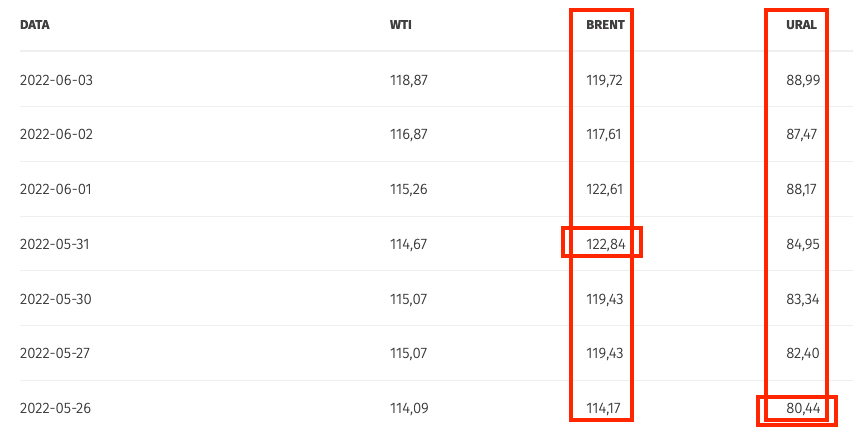Select the BRENT column header

point(605,25)
